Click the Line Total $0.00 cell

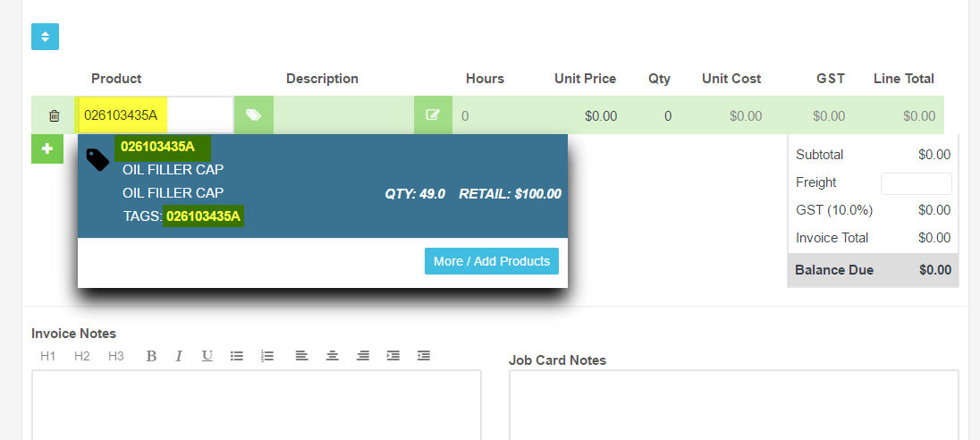click(919, 116)
